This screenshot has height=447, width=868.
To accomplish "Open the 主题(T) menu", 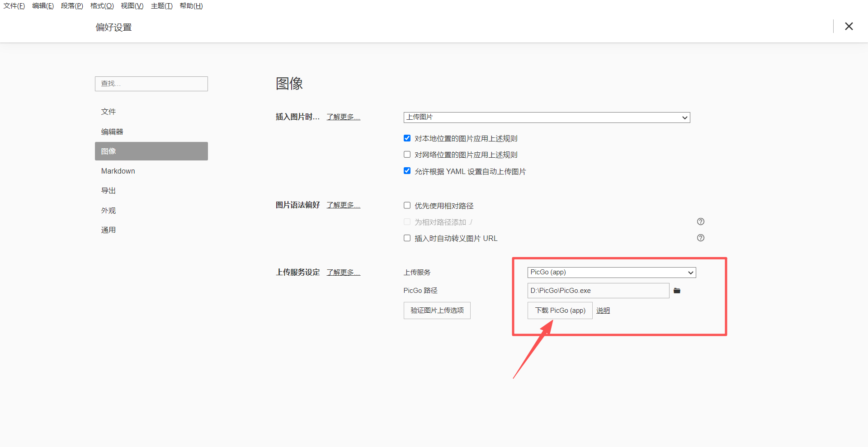I will click(x=161, y=6).
